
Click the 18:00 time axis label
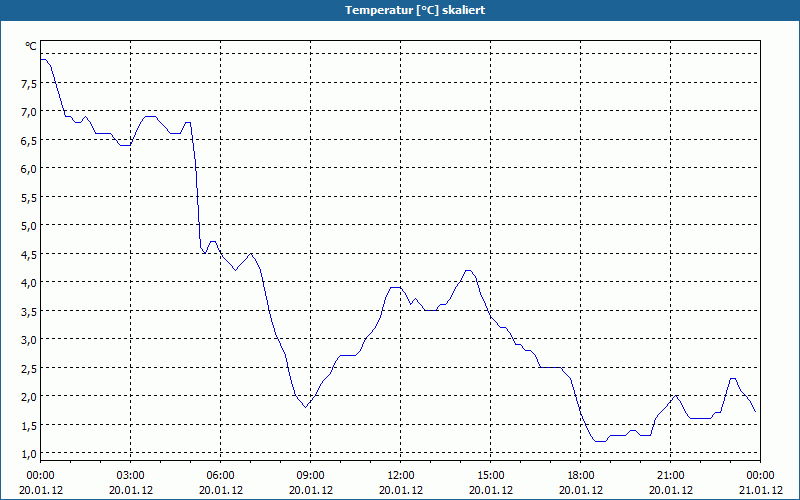(581, 476)
